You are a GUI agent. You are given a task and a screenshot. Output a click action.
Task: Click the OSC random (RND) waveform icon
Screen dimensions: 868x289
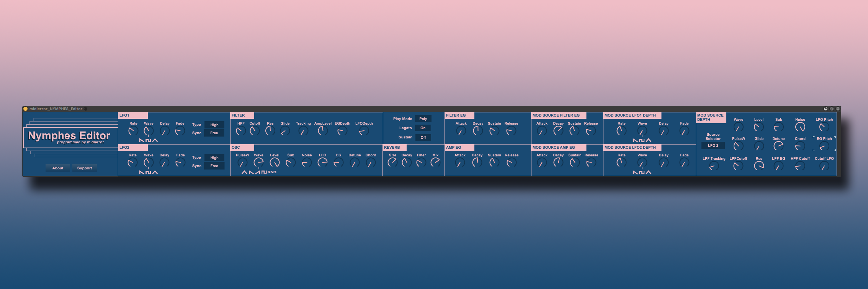click(x=272, y=172)
